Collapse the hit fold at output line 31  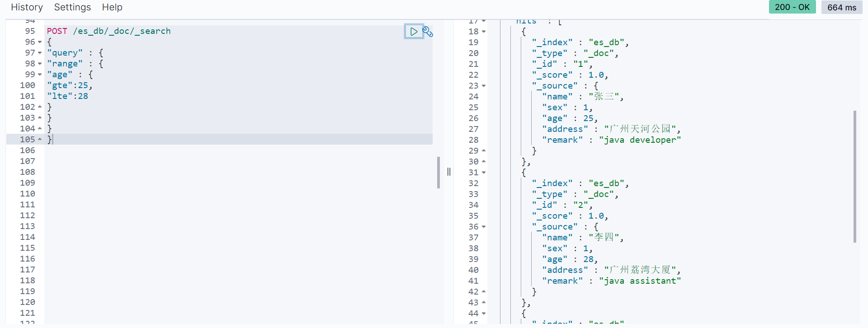coord(484,173)
